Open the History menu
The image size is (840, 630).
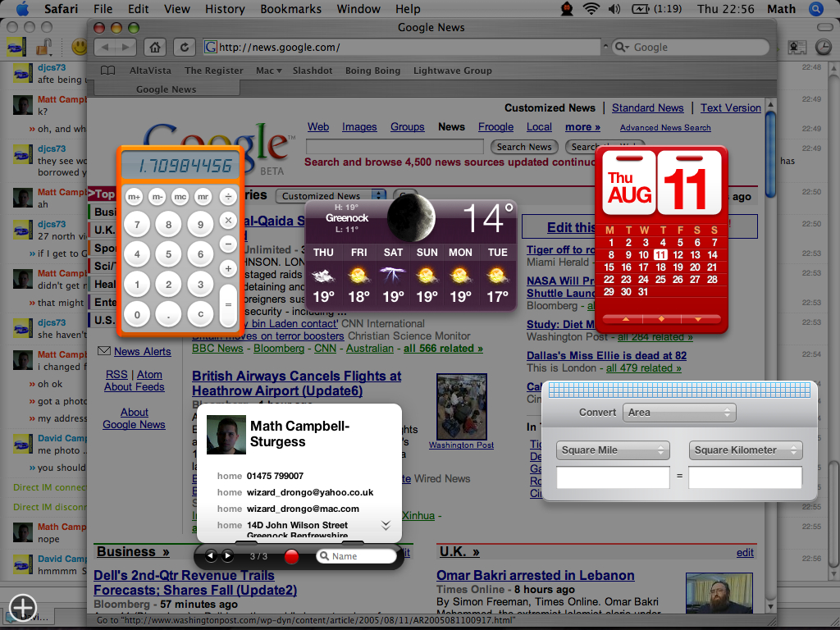(225, 8)
